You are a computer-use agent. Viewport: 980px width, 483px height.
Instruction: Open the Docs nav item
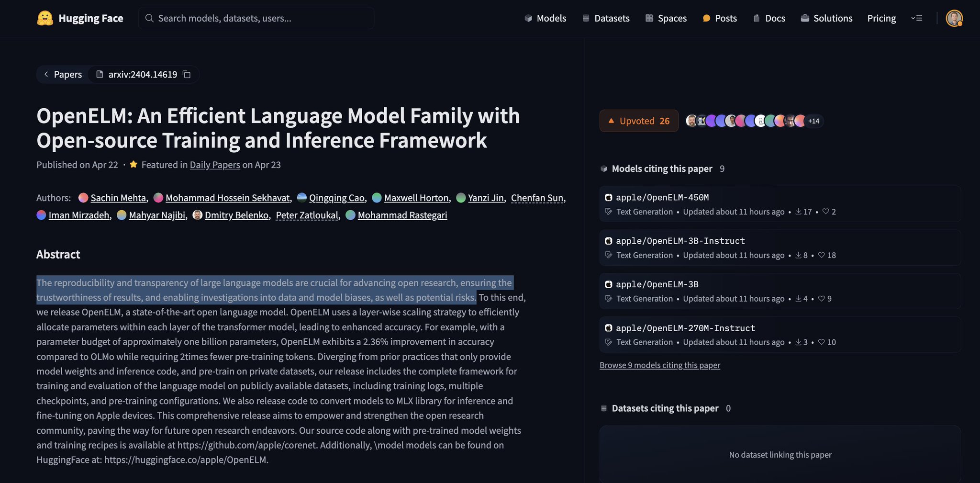(x=769, y=18)
